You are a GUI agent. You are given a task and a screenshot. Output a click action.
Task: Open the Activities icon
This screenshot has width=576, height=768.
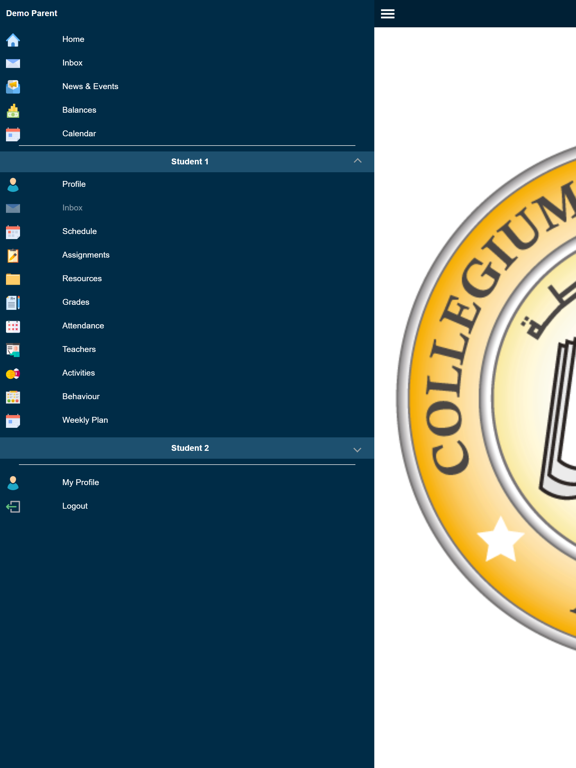click(x=13, y=374)
